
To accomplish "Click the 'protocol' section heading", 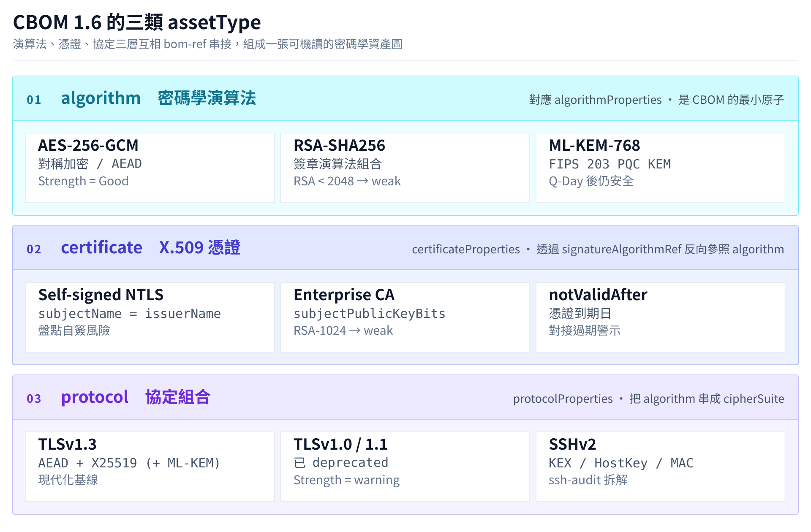I will click(95, 397).
